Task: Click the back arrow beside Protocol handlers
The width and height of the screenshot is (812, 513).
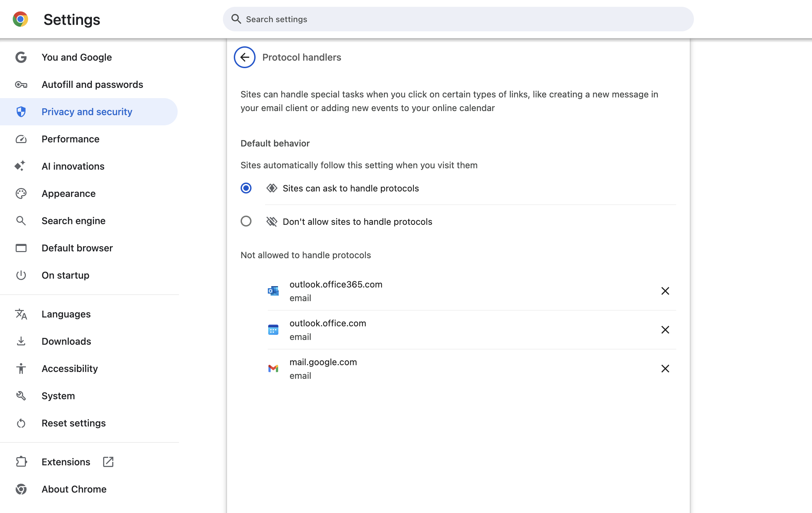Action: pos(244,57)
